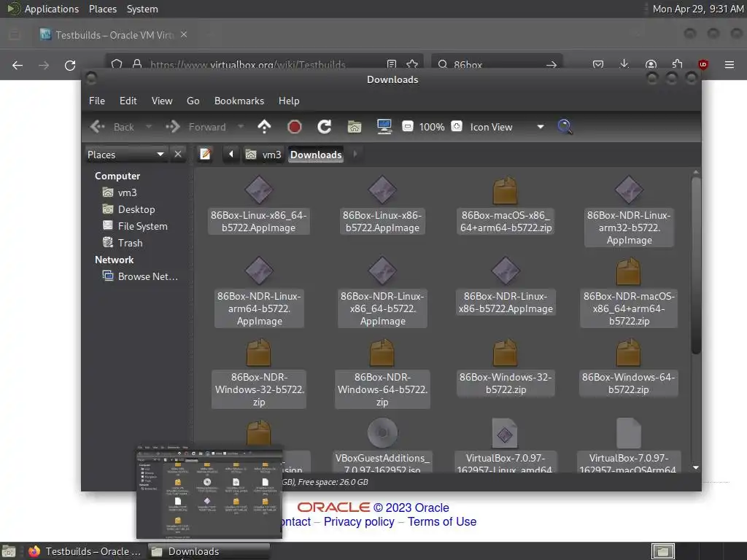Click Downloads window preview thumbnail
The width and height of the screenshot is (747, 560).
click(x=209, y=492)
